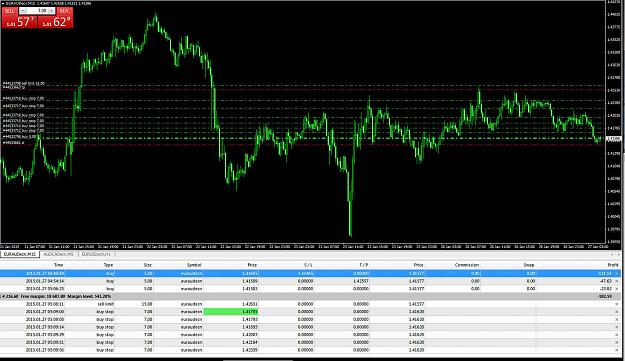625x361 pixels.
Task: Sort trades by the Size column header
Action: tap(147, 265)
